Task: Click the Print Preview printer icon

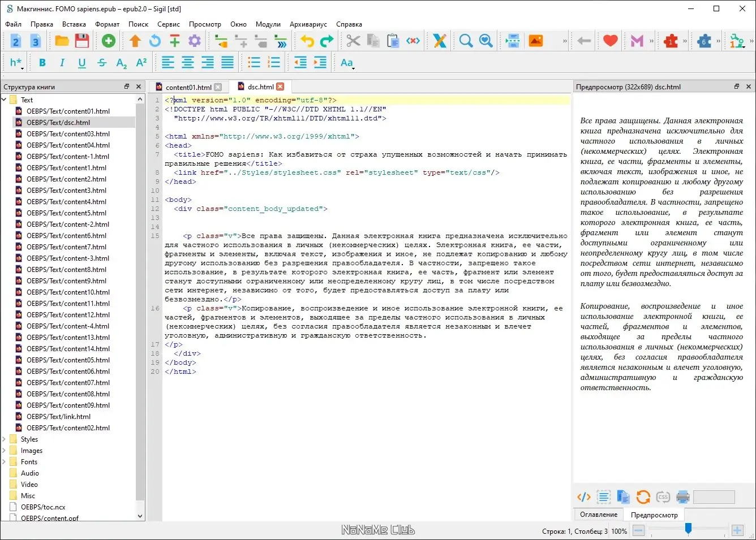Action: coord(683,497)
